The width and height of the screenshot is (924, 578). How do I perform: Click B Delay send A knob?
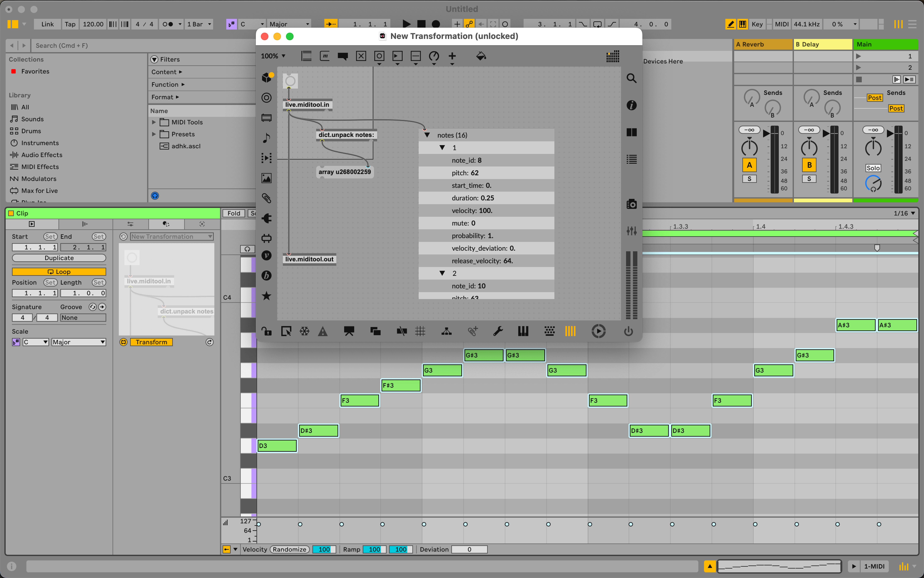coord(811,98)
